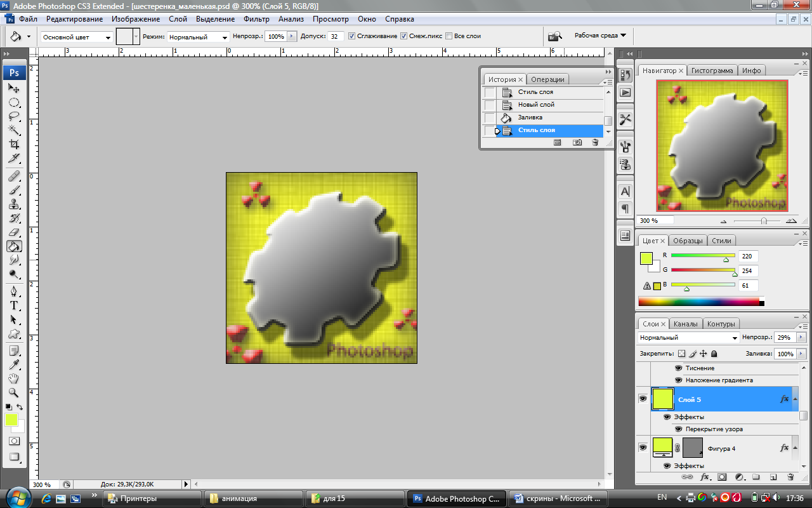Toggle lock transparent pixels
The width and height of the screenshot is (812, 508).
682,354
